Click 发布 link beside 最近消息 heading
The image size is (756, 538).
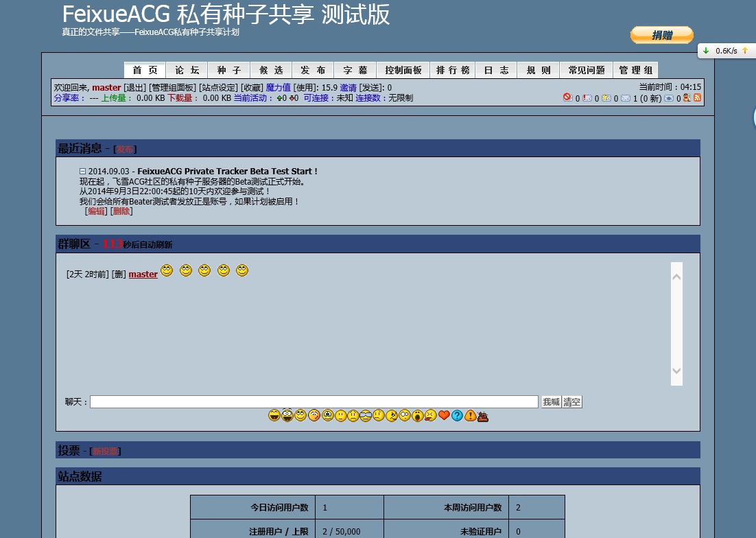125,150
